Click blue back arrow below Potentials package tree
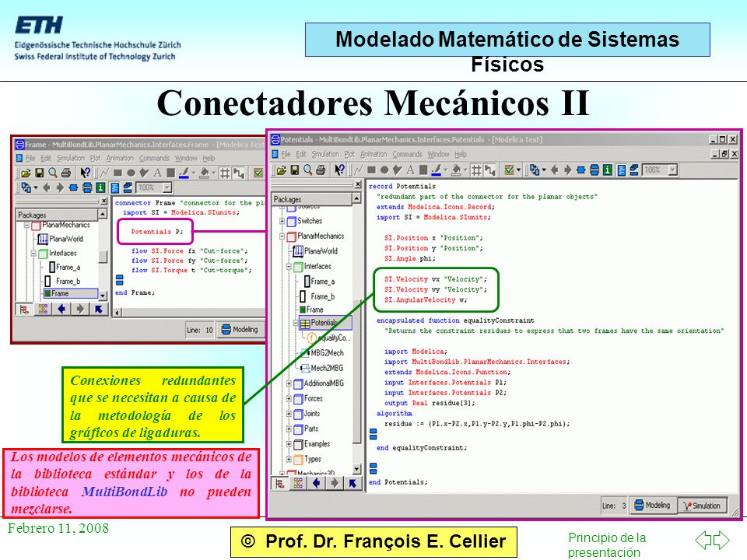Viewport: 747px width, 560px height. [x=317, y=484]
